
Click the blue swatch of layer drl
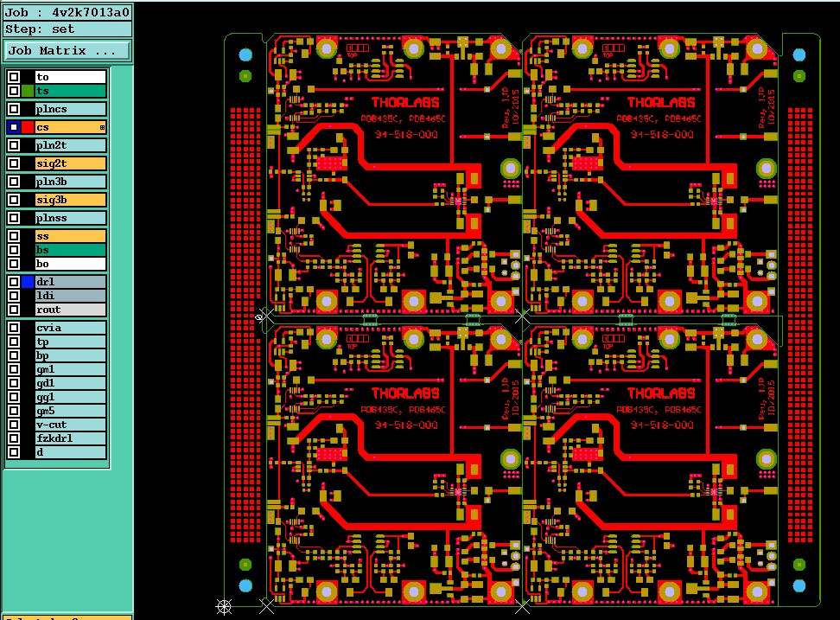click(28, 282)
